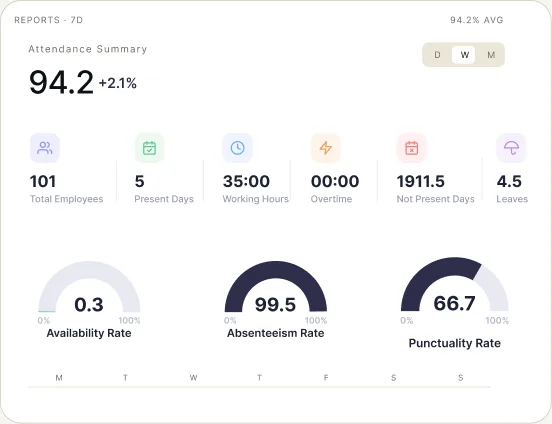Click the 'Attendance Summary' title
Image resolution: width=552 pixels, height=424 pixels.
pyautogui.click(x=88, y=49)
